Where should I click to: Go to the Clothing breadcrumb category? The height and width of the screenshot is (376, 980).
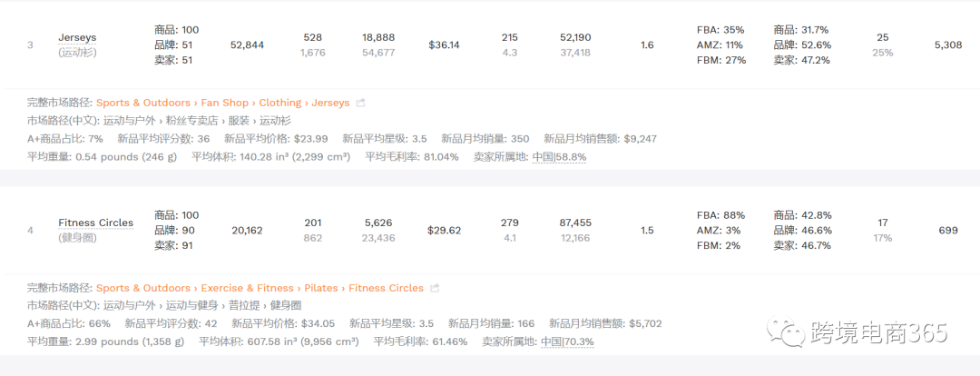pyautogui.click(x=279, y=104)
